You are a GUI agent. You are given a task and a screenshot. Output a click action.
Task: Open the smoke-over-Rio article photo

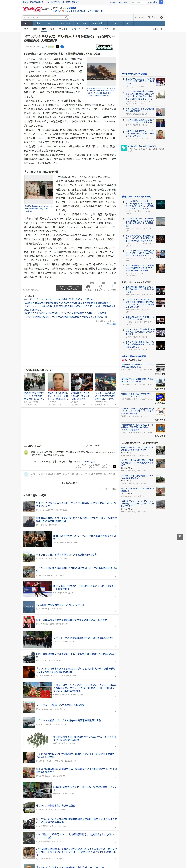coord(101,71)
